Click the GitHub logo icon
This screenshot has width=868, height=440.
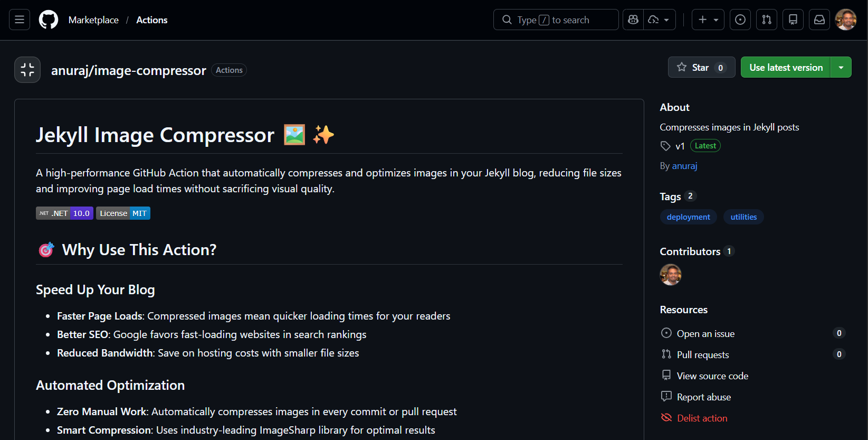point(49,20)
